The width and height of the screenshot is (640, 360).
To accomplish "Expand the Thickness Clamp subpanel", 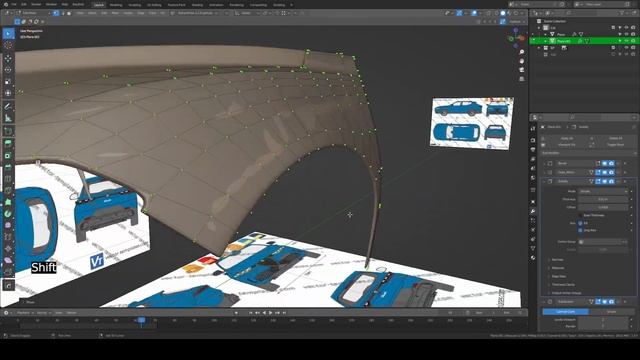I will [563, 284].
